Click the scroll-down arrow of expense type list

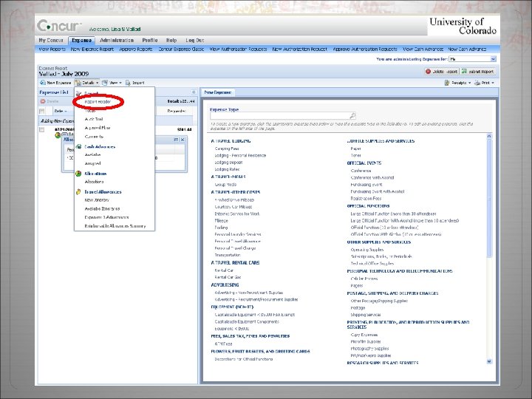coord(489,361)
